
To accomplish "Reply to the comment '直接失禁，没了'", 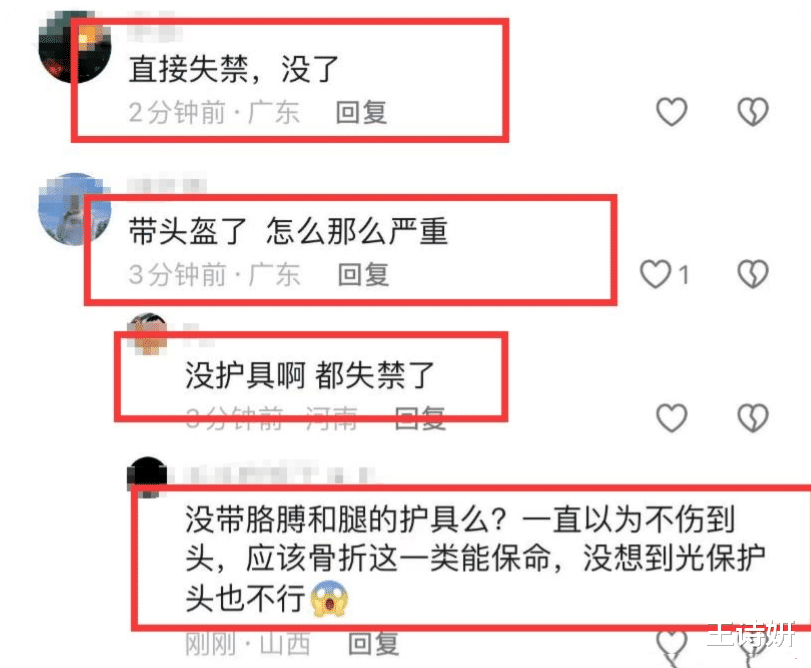I will click(x=361, y=112).
